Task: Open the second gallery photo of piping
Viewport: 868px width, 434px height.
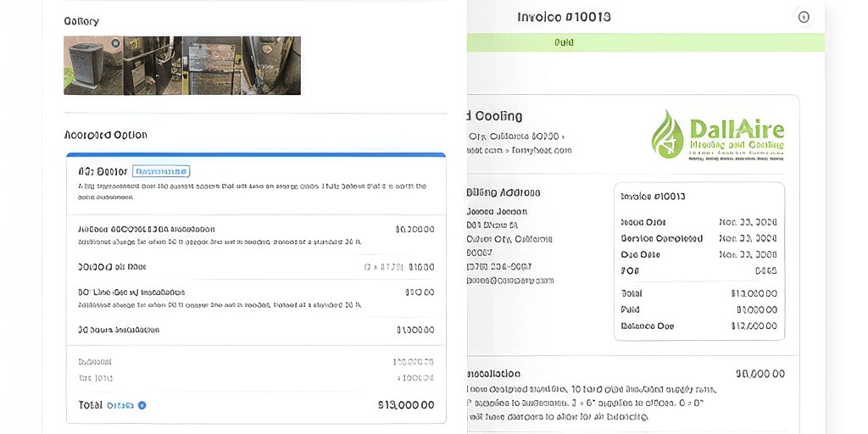Action: pyautogui.click(x=153, y=65)
